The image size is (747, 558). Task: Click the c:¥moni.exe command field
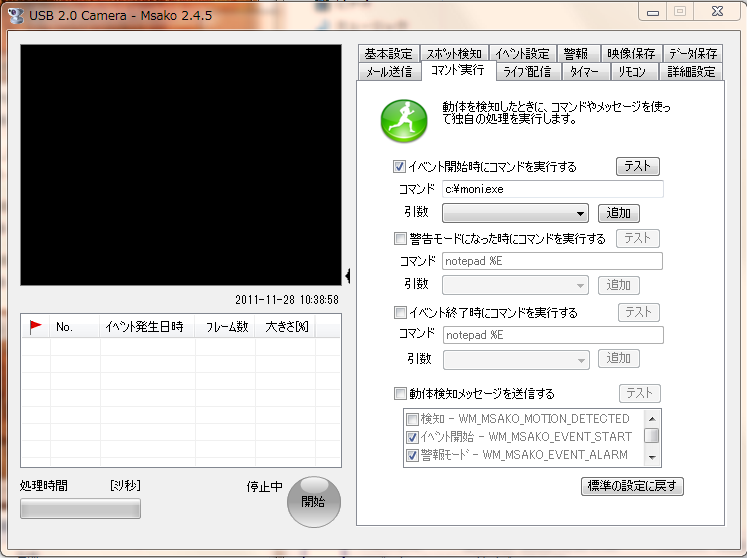[553, 189]
